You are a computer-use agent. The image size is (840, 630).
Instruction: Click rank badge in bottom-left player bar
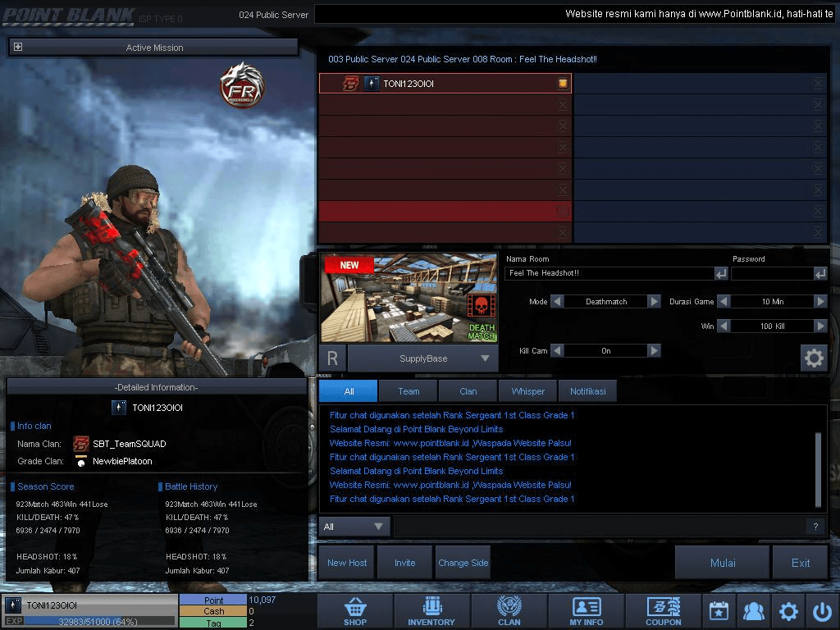pyautogui.click(x=13, y=605)
